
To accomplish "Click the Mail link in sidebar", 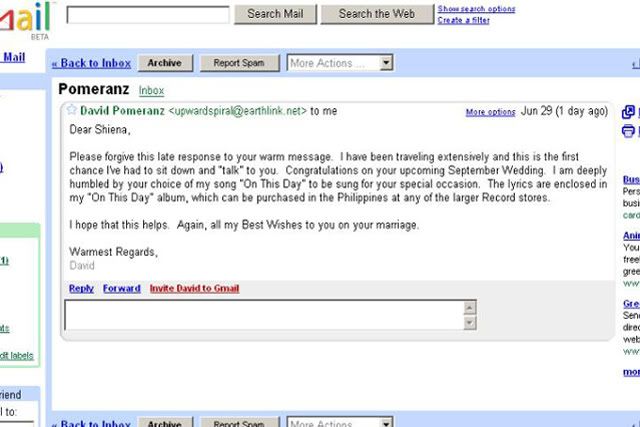I will [14, 57].
